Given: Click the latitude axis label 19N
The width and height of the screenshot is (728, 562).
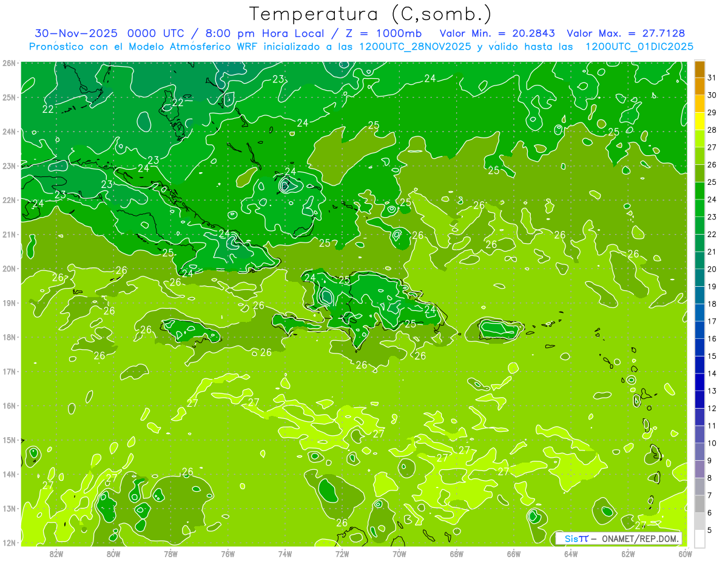Looking at the screenshot, I should point(9,303).
